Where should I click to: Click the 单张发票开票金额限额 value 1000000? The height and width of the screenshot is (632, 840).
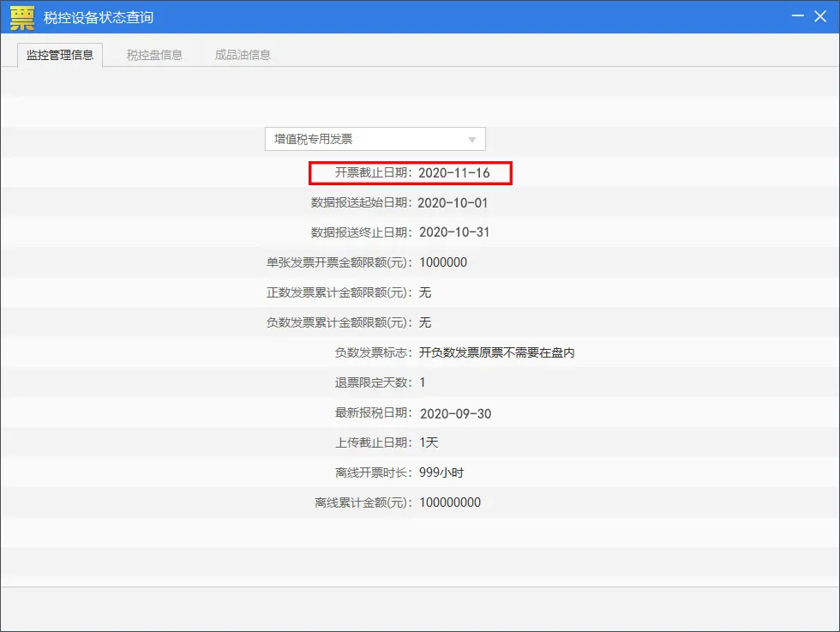click(443, 262)
